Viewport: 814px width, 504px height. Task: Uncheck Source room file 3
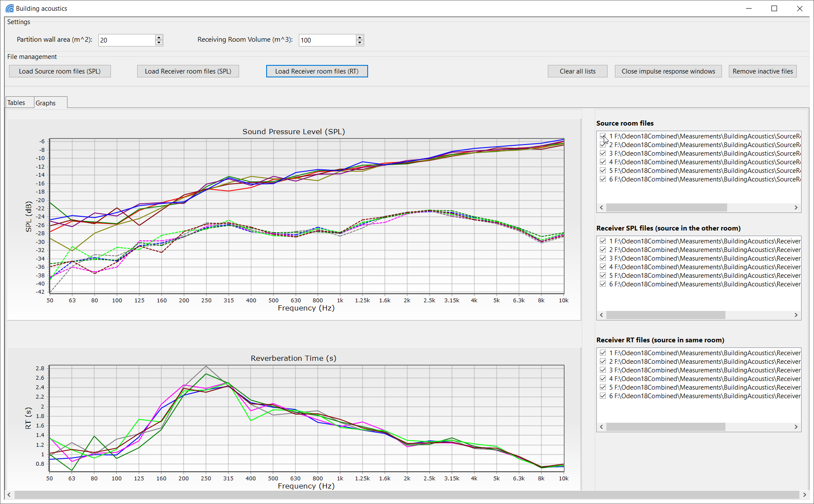click(603, 154)
